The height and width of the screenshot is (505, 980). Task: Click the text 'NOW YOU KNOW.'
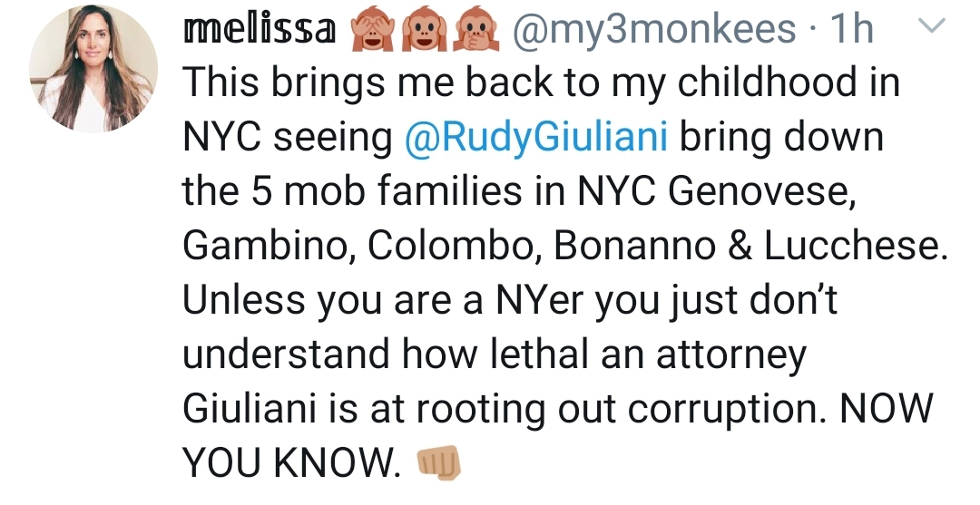[290, 463]
